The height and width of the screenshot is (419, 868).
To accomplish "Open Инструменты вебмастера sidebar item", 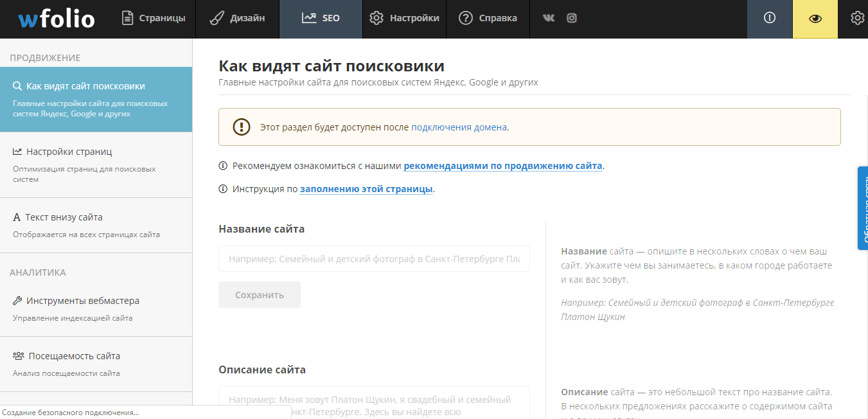I will point(82,301).
